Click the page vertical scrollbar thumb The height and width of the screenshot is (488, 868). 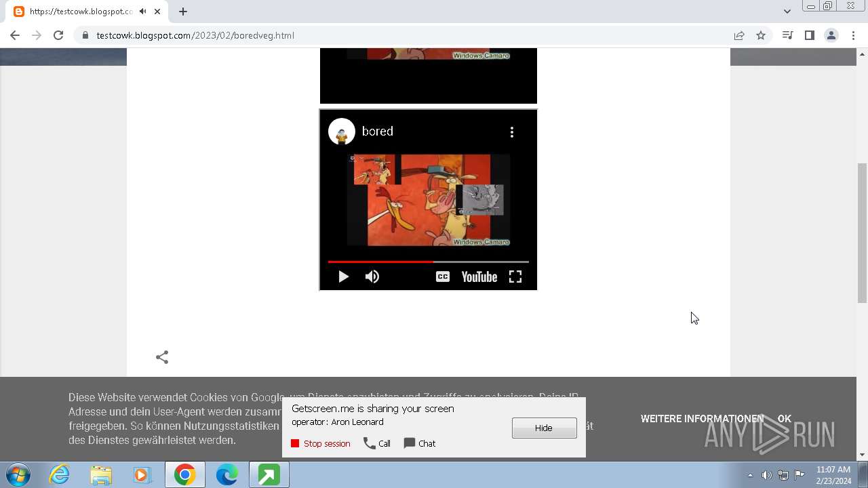point(862,233)
